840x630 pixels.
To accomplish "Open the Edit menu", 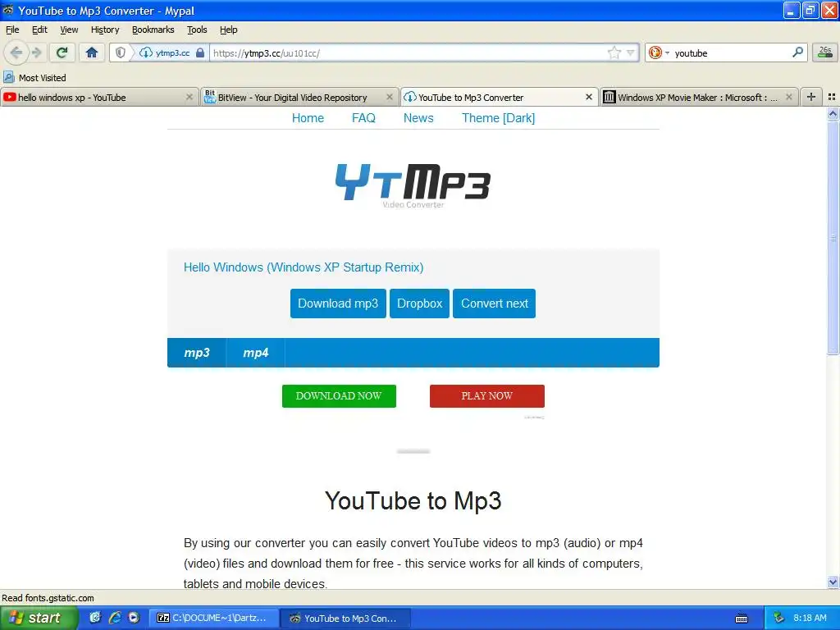I will tap(39, 30).
